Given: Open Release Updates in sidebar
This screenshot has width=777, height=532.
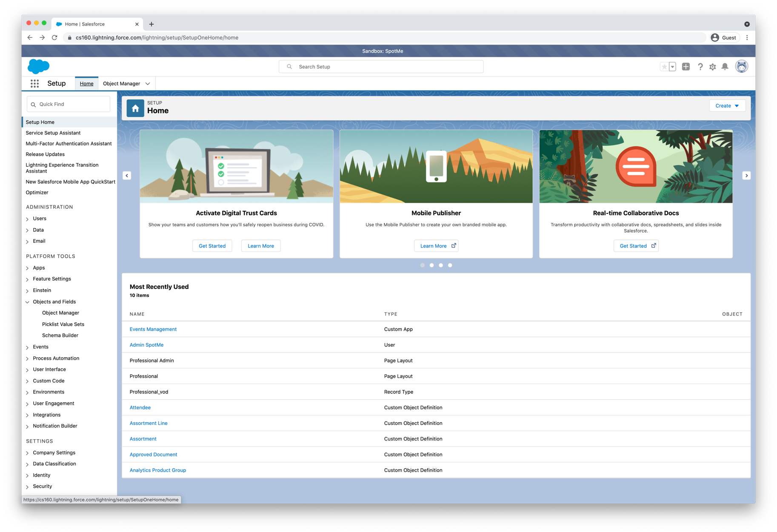Looking at the screenshot, I should [45, 154].
